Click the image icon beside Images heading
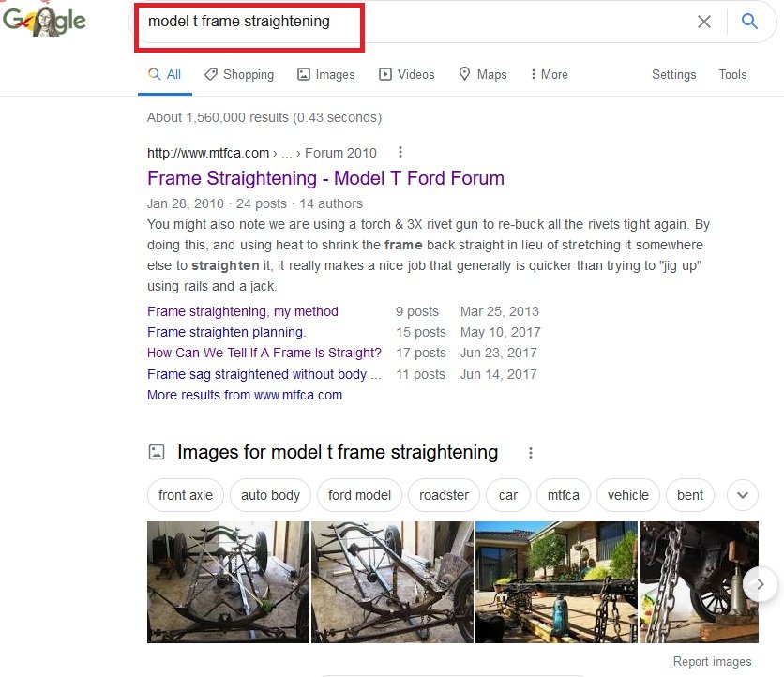784x677 pixels. [157, 453]
